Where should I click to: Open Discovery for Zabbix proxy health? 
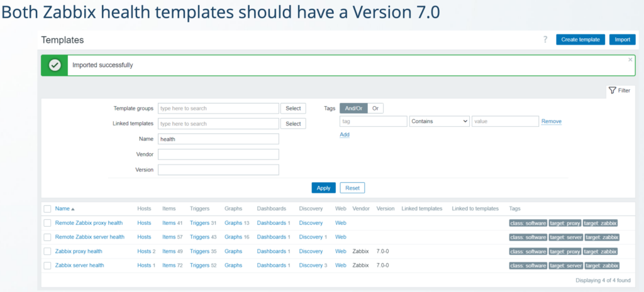311,251
